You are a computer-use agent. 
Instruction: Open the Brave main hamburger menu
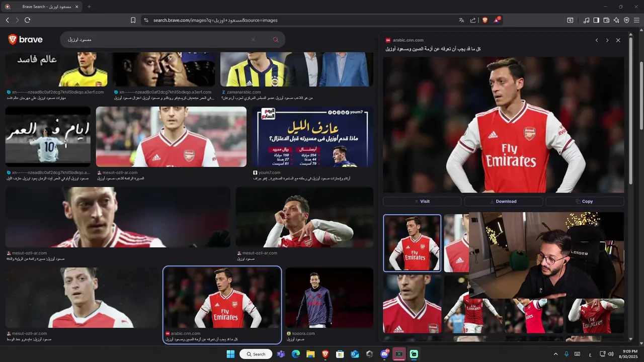tap(636, 20)
